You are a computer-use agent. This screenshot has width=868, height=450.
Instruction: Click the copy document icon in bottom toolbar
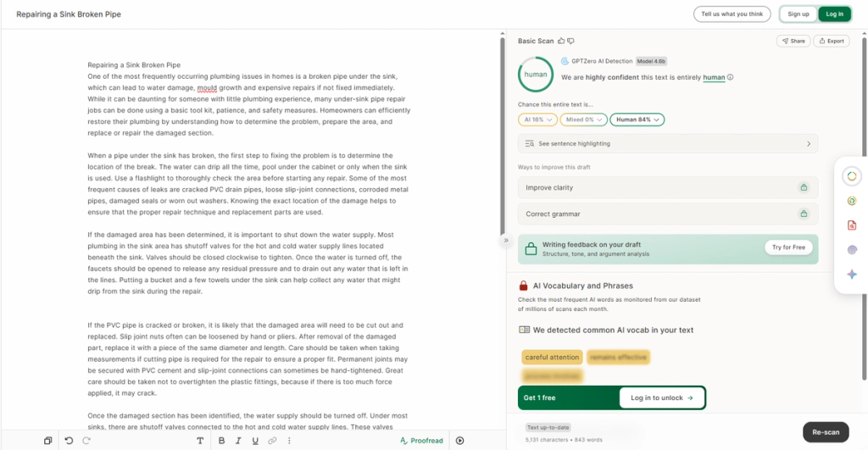pos(47,441)
